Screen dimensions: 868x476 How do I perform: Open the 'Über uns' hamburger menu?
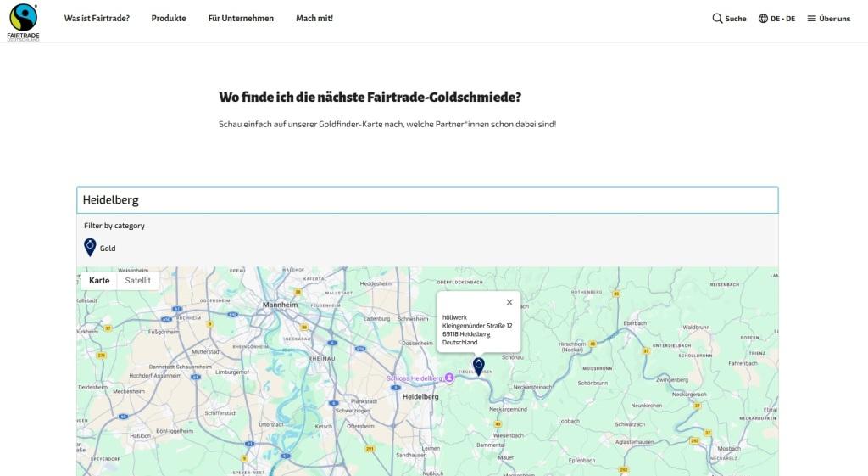(829, 19)
